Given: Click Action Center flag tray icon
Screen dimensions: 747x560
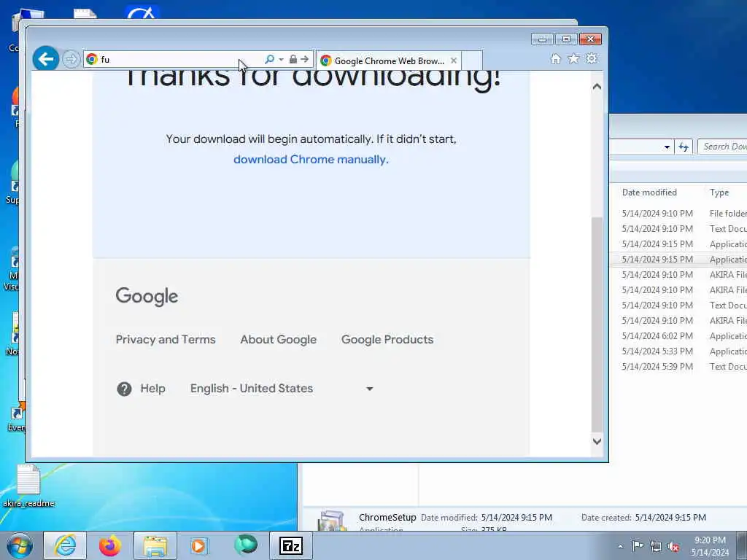Looking at the screenshot, I should 638,545.
